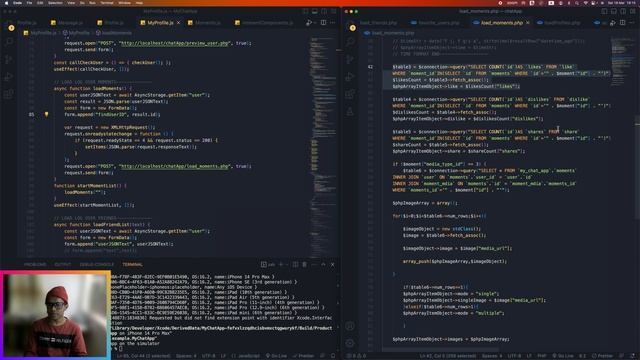Close the terminal panel
The width and height of the screenshot is (640, 360).
[x=333, y=264]
